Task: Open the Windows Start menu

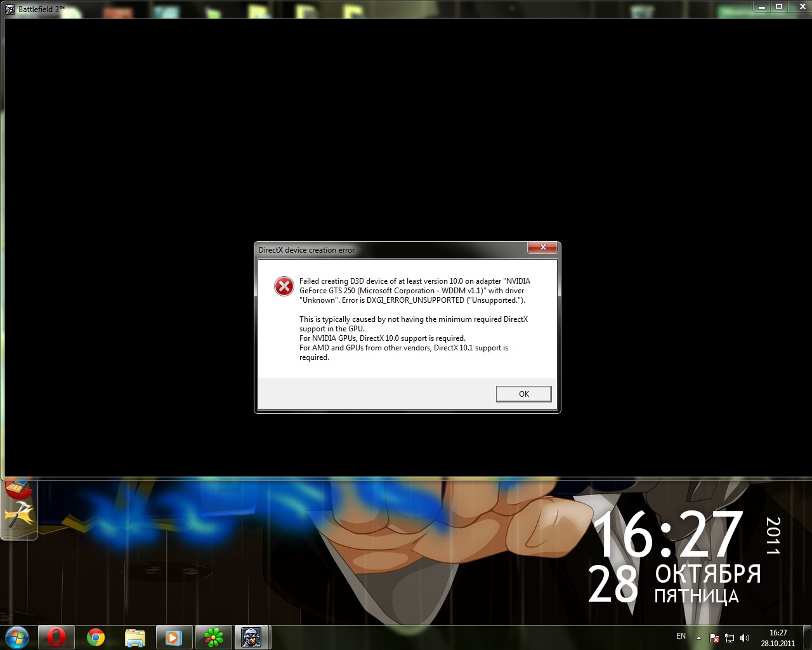Action: point(16,637)
